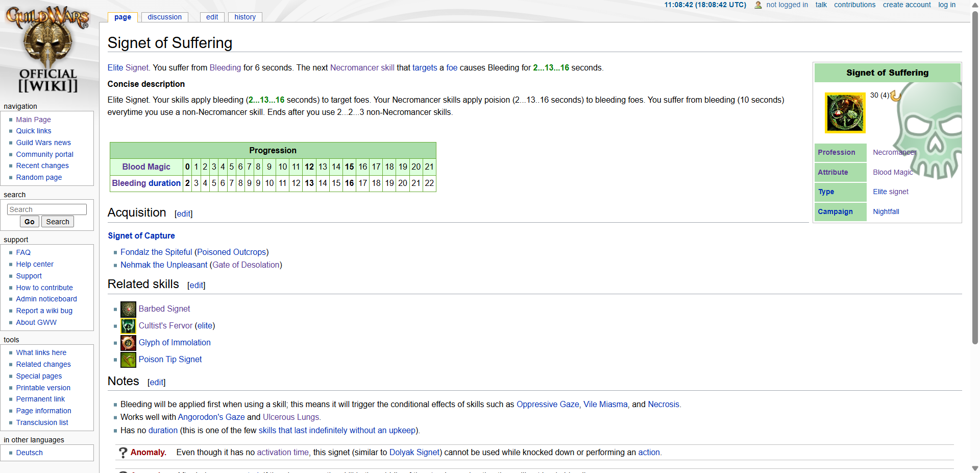This screenshot has height=473, width=980.
Task: Open Elite signet type in infobox
Action: pos(891,192)
